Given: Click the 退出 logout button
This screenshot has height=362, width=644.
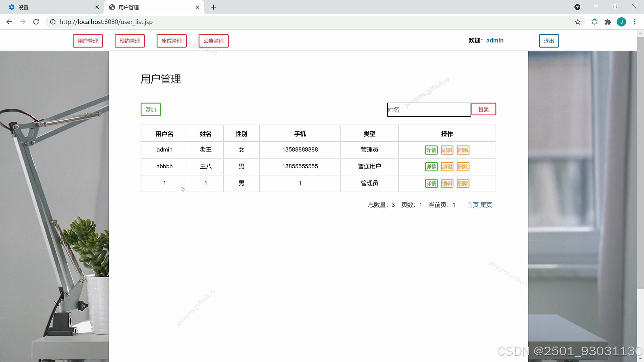Looking at the screenshot, I should click(549, 41).
